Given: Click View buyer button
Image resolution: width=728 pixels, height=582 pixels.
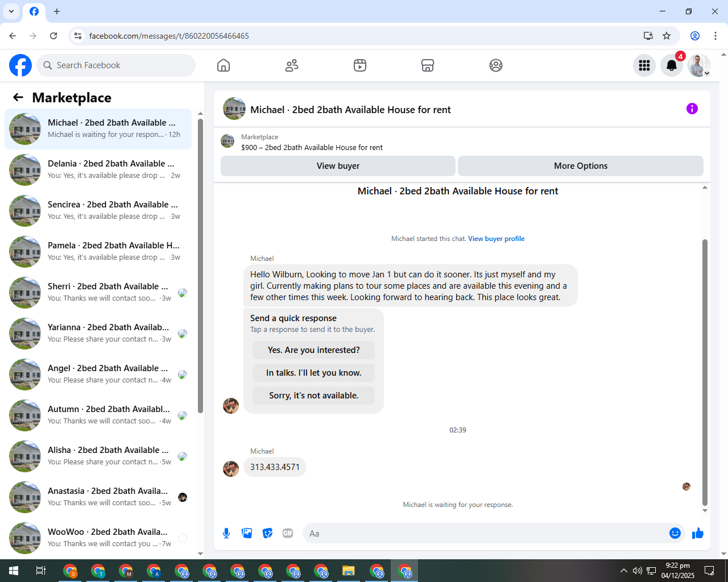Looking at the screenshot, I should pyautogui.click(x=338, y=166).
